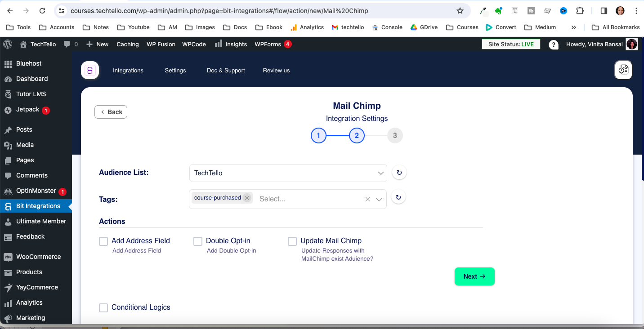Open OptinMonster in the sidebar

(x=36, y=191)
